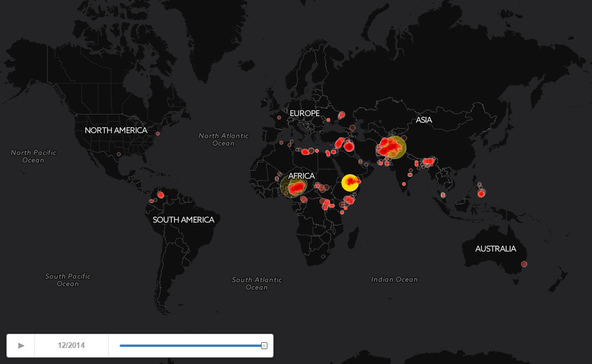Select the red cluster over Iraq
The height and width of the screenshot is (364, 592).
point(349,147)
